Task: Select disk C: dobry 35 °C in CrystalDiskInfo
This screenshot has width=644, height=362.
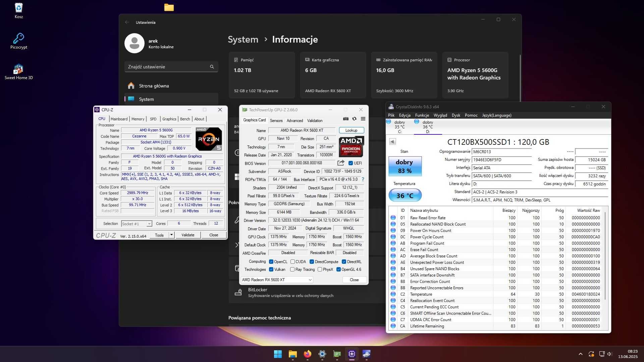Action: point(399,127)
